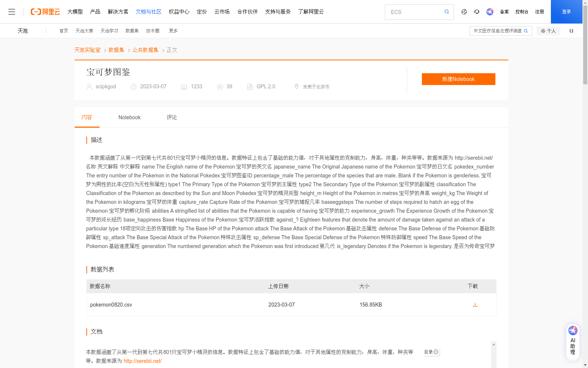Switch to the 评论 tab
This screenshot has height=368, width=588.
point(172,117)
